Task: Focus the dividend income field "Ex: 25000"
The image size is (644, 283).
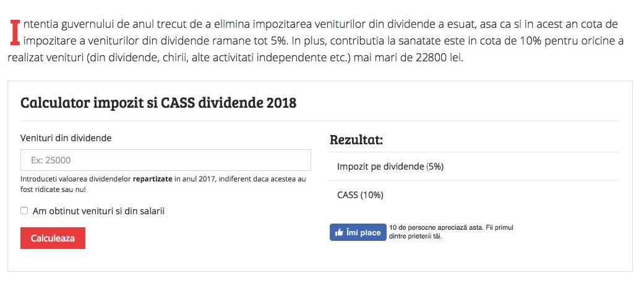Action: tap(166, 160)
